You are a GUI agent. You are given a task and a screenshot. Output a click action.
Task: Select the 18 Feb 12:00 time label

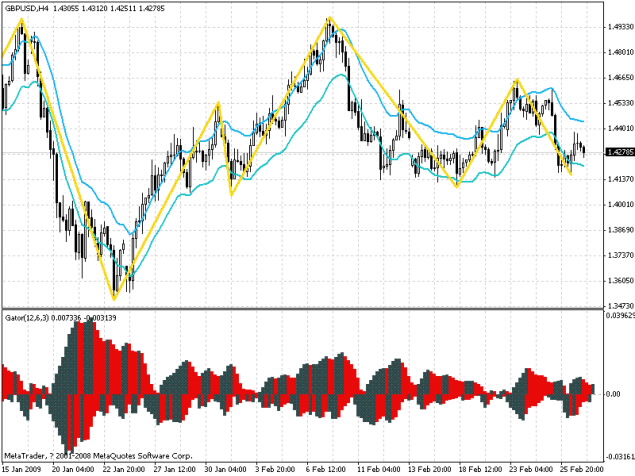pos(480,469)
